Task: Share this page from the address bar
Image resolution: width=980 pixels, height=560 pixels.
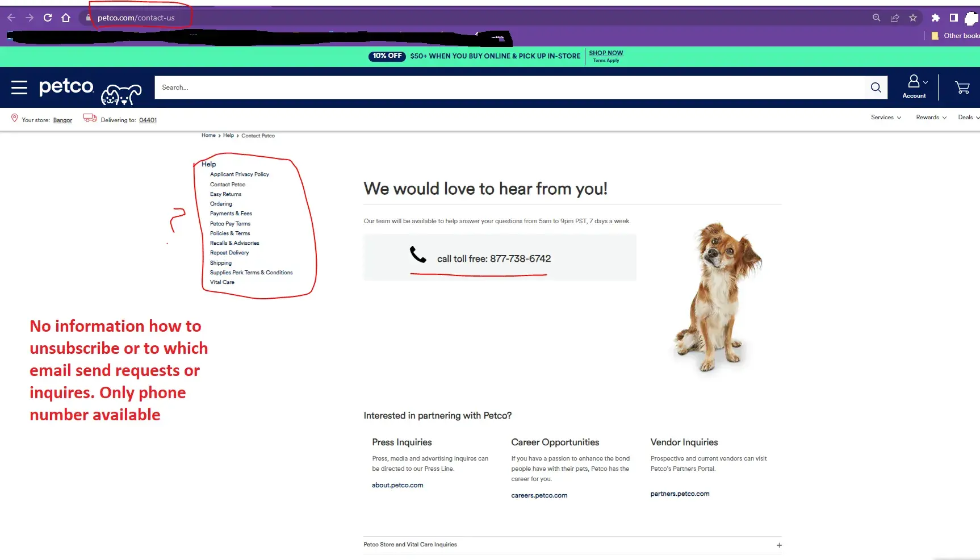Action: click(x=895, y=18)
